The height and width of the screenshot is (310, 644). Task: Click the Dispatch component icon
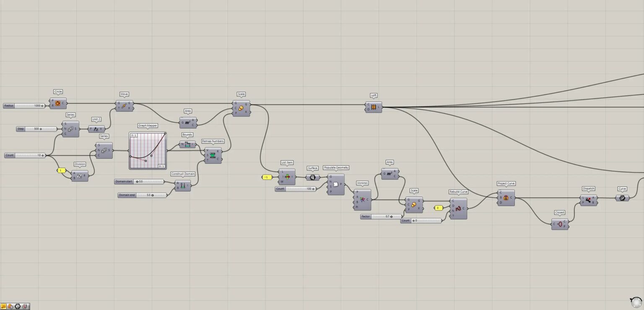589,200
